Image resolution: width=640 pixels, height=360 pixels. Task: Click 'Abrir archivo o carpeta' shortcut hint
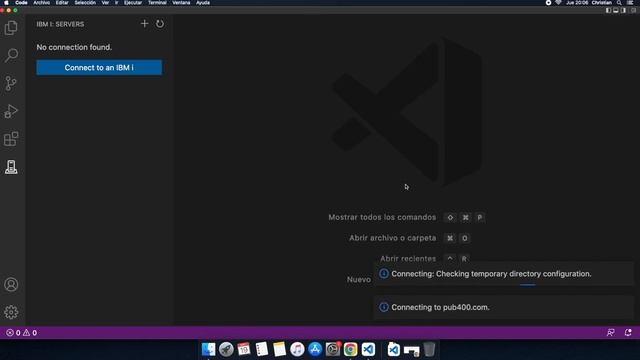point(393,238)
